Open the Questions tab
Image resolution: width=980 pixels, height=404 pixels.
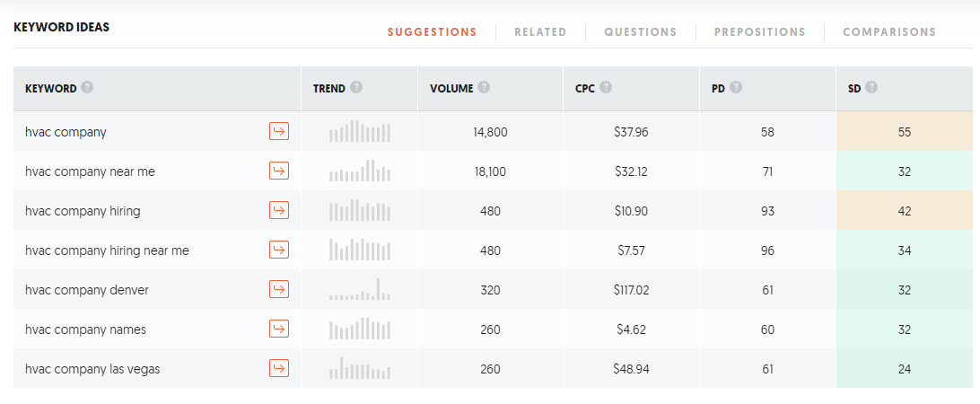click(x=640, y=32)
